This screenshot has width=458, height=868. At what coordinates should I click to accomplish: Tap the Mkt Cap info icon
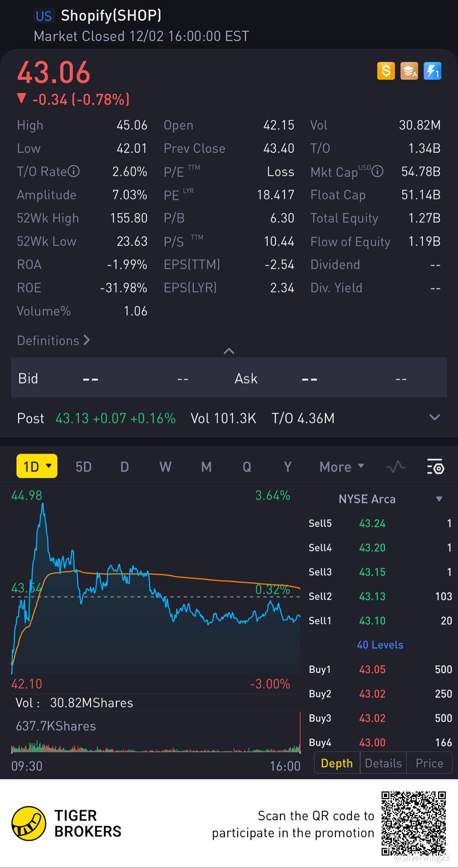[x=377, y=171]
